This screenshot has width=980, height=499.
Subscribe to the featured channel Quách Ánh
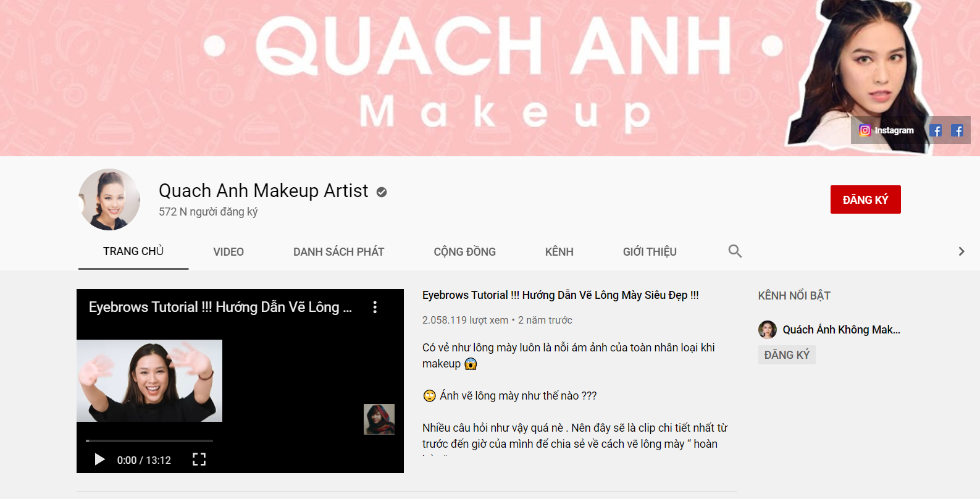point(787,355)
